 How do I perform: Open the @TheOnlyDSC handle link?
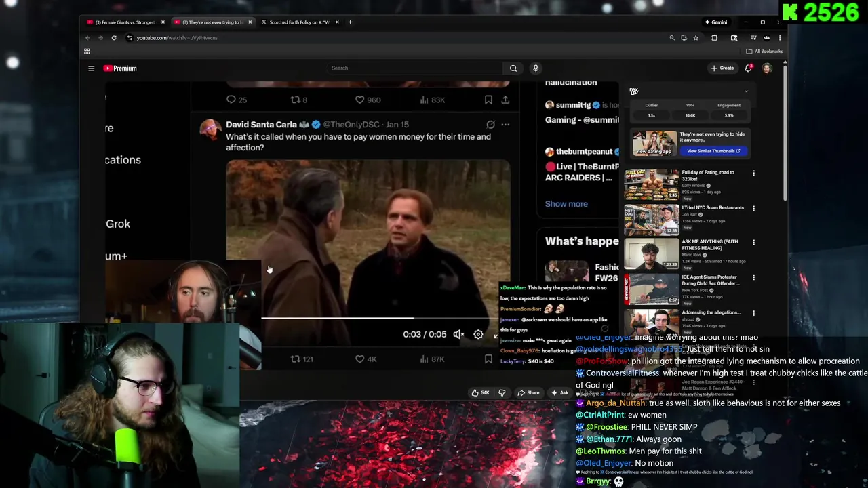(352, 125)
